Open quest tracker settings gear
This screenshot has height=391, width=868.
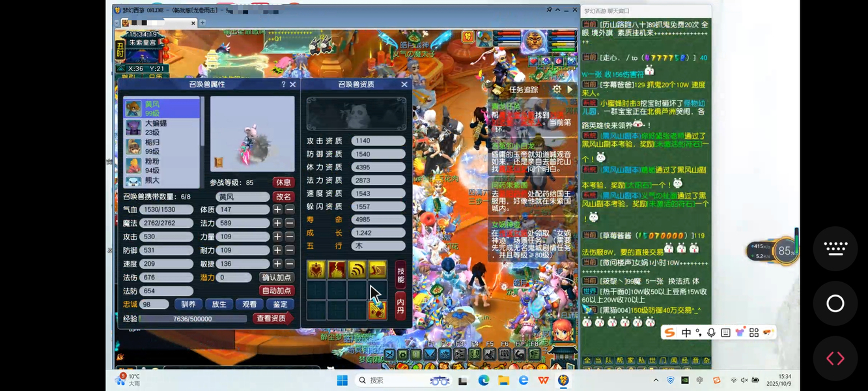click(x=557, y=89)
